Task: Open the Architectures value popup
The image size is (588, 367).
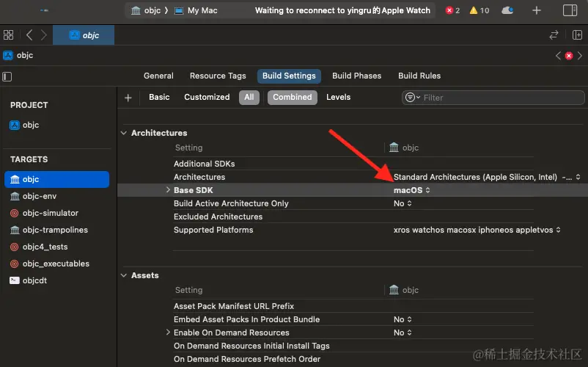Action: (x=487, y=177)
